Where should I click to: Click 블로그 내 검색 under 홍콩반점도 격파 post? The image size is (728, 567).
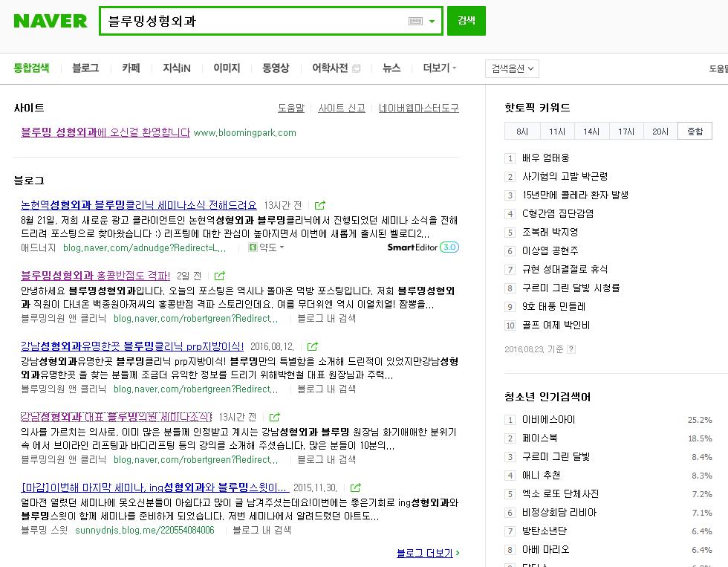326,318
